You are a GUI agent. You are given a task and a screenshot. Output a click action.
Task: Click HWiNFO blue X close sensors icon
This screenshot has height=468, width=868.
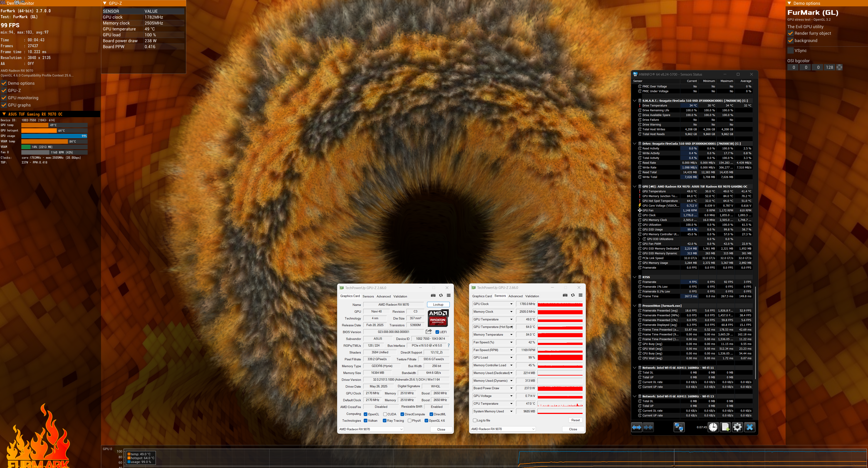point(750,427)
